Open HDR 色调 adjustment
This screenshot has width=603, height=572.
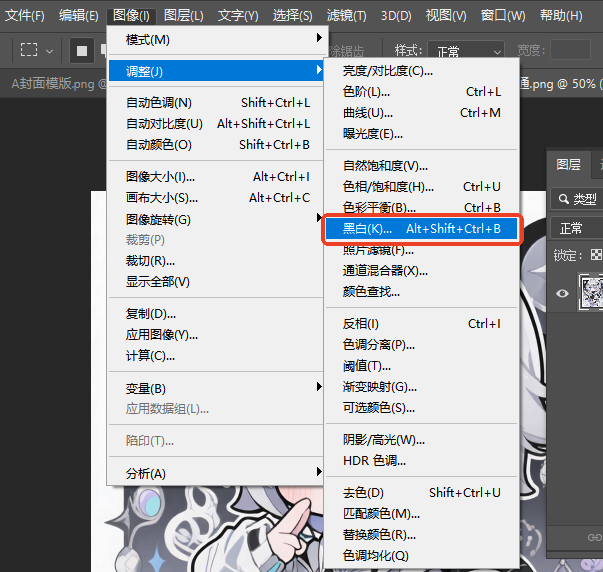[x=421, y=460]
